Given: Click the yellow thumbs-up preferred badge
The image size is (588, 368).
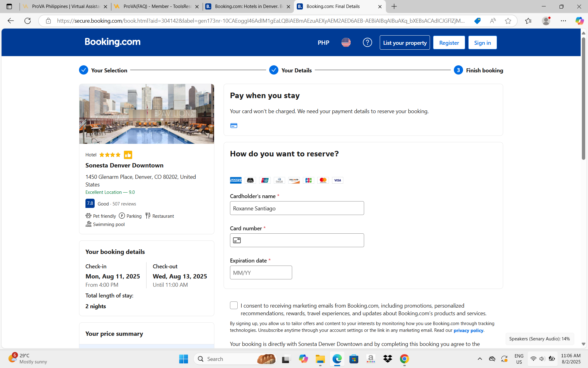Looking at the screenshot, I should point(128,155).
